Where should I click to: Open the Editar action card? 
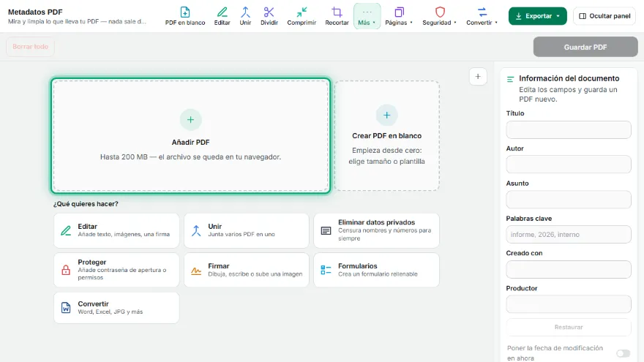[116, 230]
